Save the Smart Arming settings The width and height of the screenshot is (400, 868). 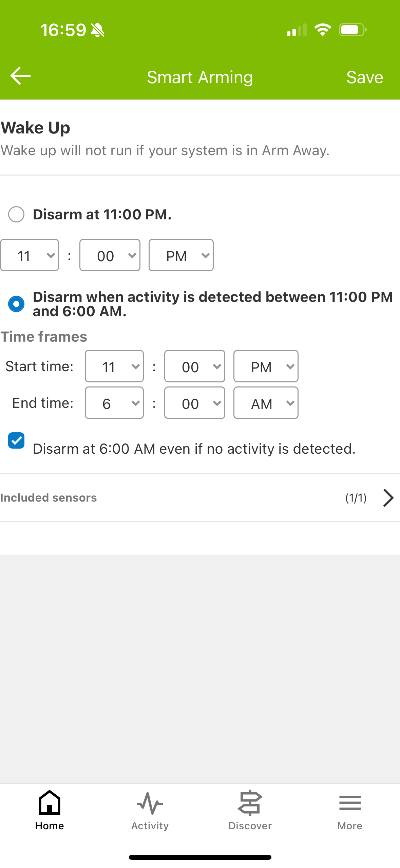point(365,77)
